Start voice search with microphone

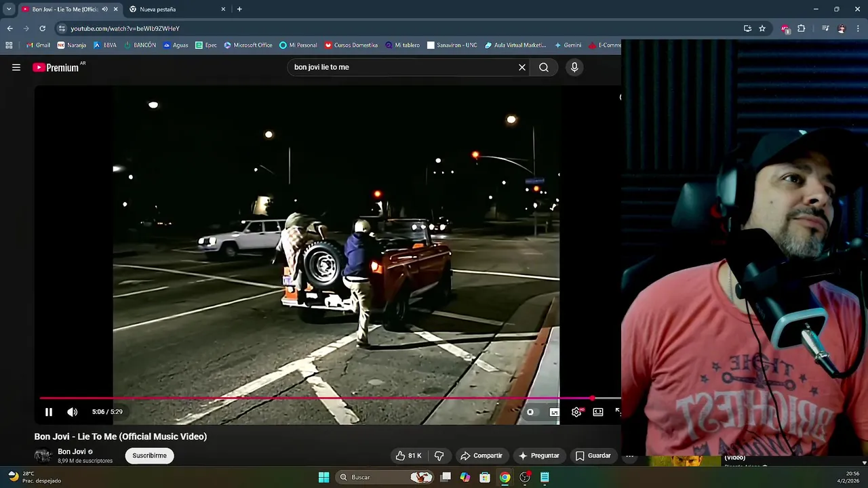(574, 67)
